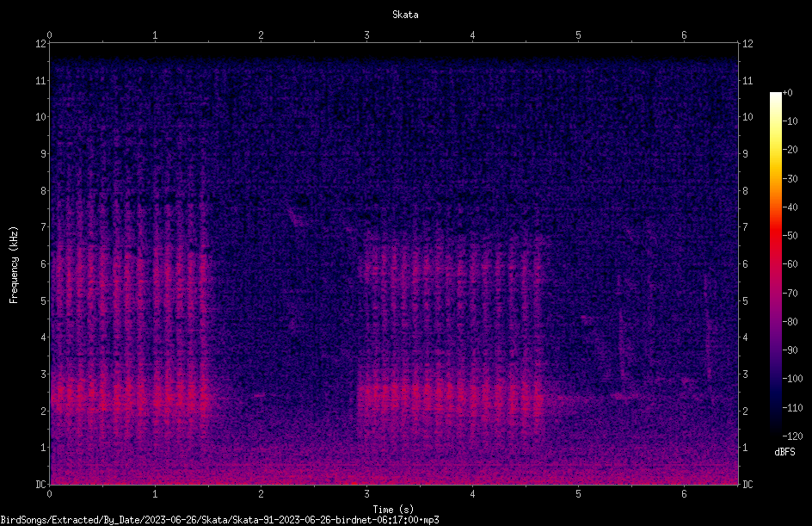This screenshot has width=812, height=526.
Task: Click the '12' tick on the right frequency axis
Action: pos(747,44)
